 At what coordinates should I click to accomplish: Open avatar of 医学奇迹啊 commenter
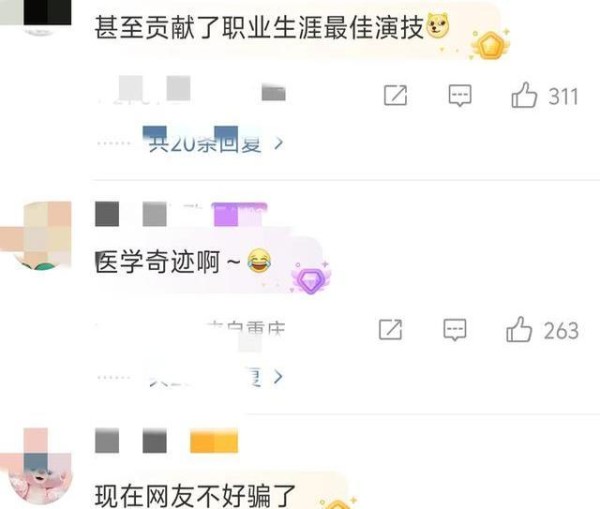[41, 237]
